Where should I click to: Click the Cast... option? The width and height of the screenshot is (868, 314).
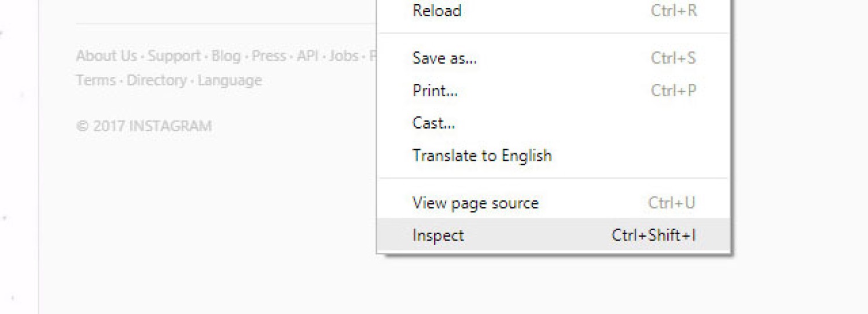pos(433,123)
